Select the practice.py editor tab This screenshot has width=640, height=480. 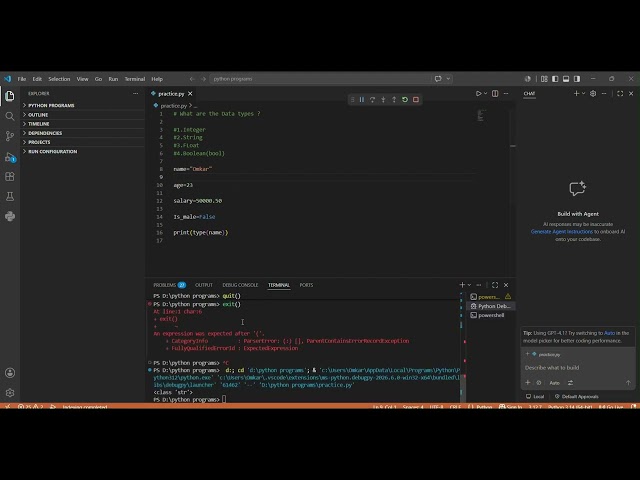point(171,93)
